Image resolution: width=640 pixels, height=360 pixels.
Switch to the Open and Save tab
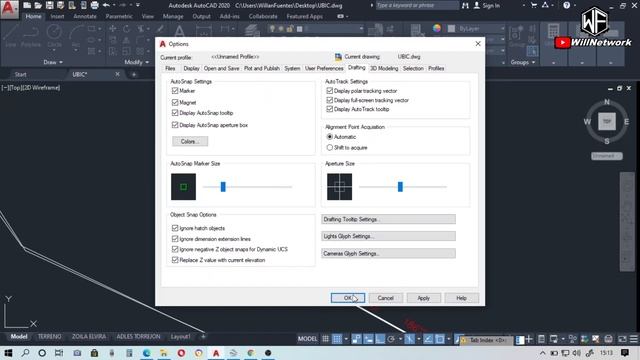click(x=221, y=68)
